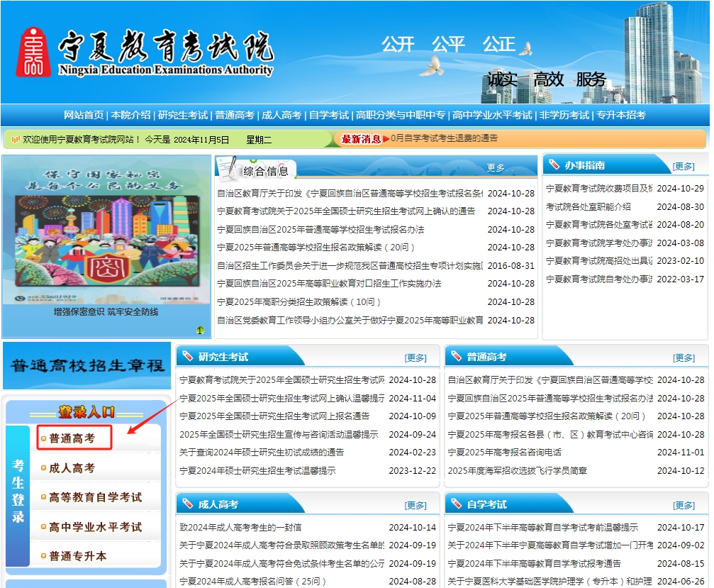Viewport: 714px width, 588px height.
Task: Open 考试院各处室职能介绍 in 办事指南
Action: tap(589, 207)
